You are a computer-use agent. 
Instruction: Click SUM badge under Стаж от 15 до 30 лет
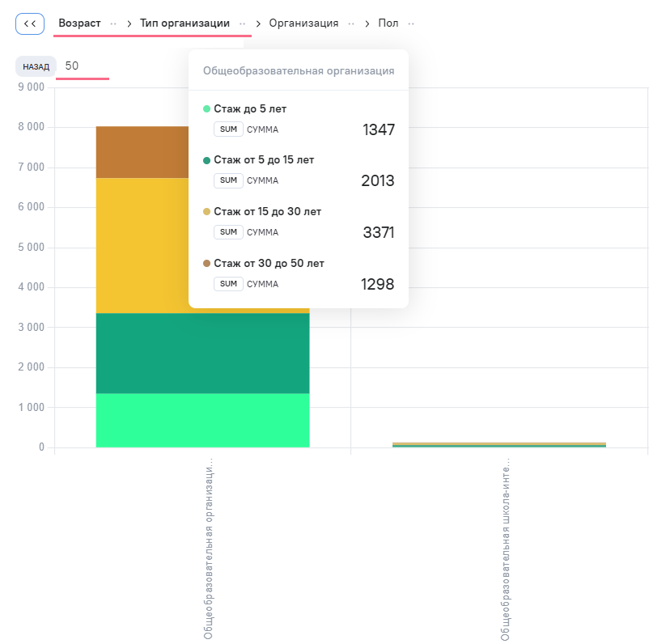pyautogui.click(x=228, y=232)
